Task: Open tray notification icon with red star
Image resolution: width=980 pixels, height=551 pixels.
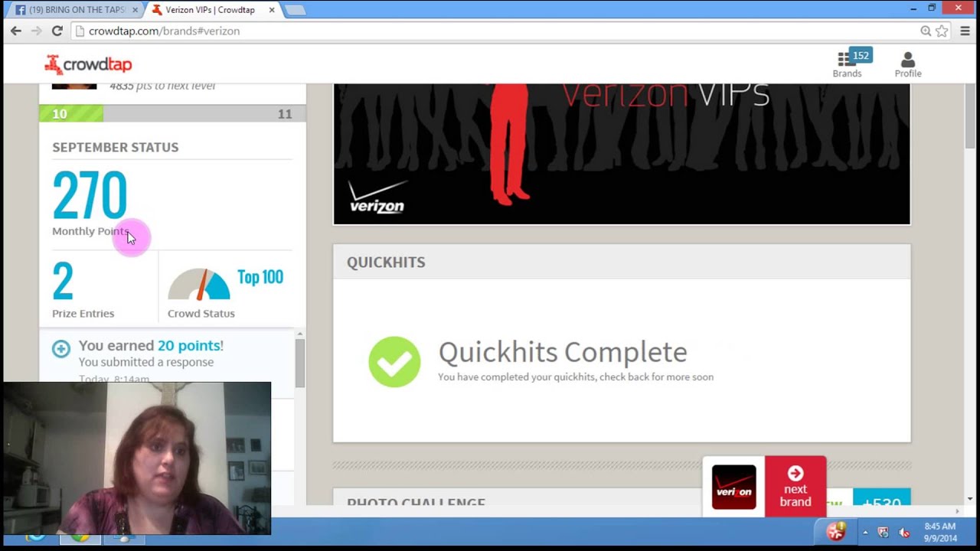Action: (x=836, y=531)
